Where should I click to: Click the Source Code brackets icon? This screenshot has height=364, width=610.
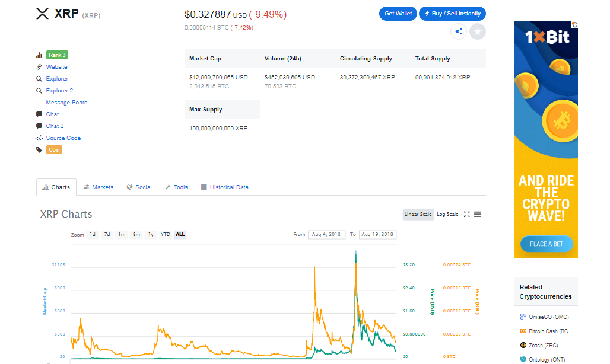(x=39, y=138)
